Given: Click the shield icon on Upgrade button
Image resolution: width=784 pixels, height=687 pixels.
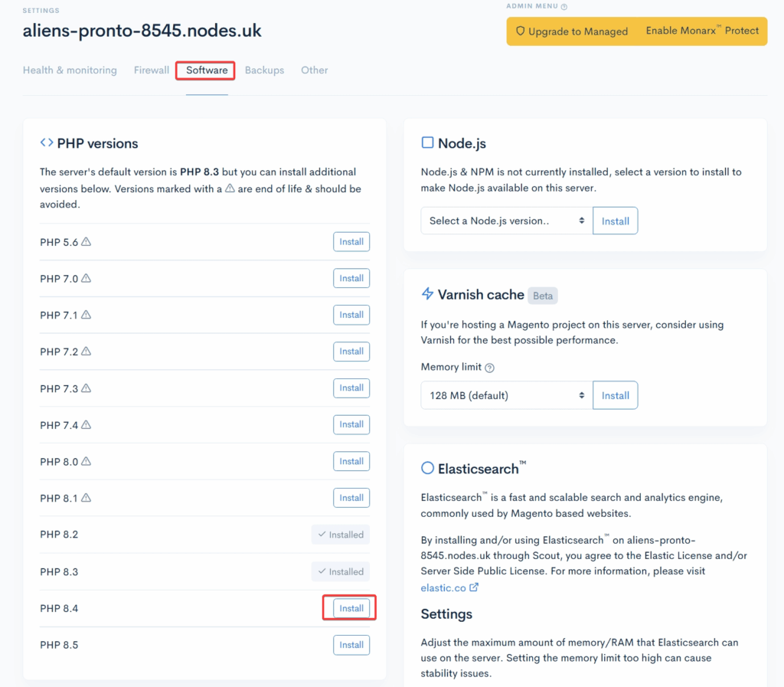Looking at the screenshot, I should click(x=520, y=31).
